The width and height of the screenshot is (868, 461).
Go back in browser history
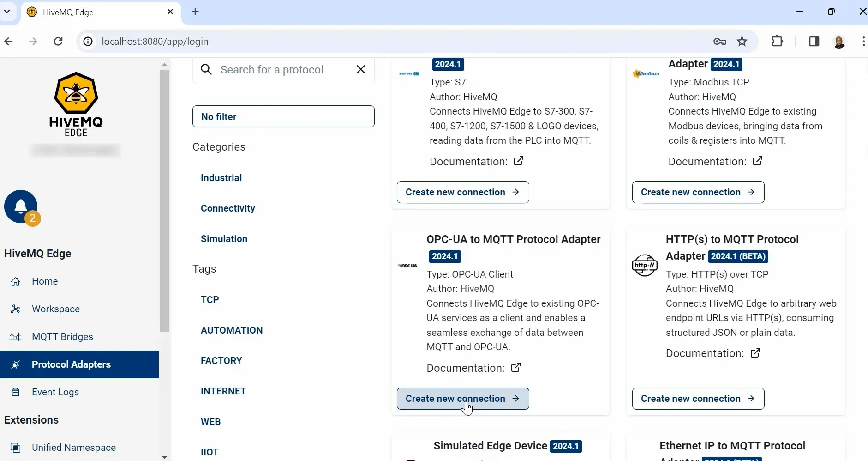[9, 42]
